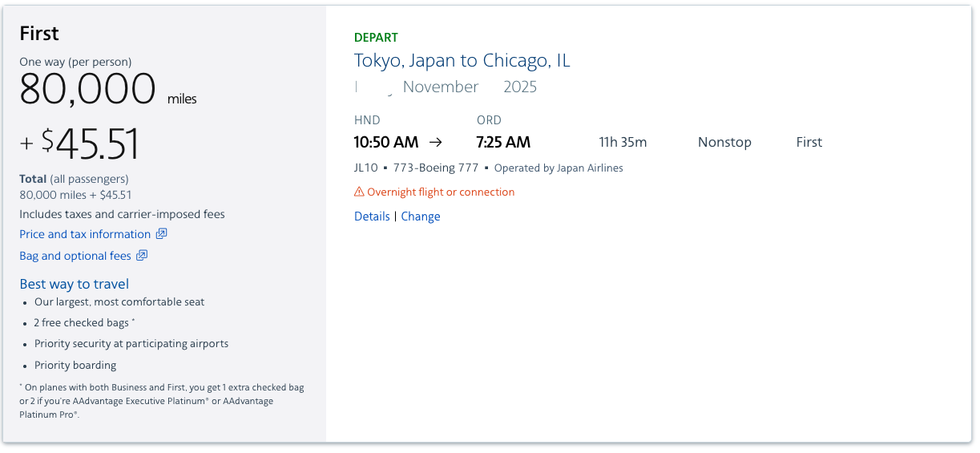Screen dimensions: 980x453
Task: Select the JL10 flight number
Action: (365, 168)
